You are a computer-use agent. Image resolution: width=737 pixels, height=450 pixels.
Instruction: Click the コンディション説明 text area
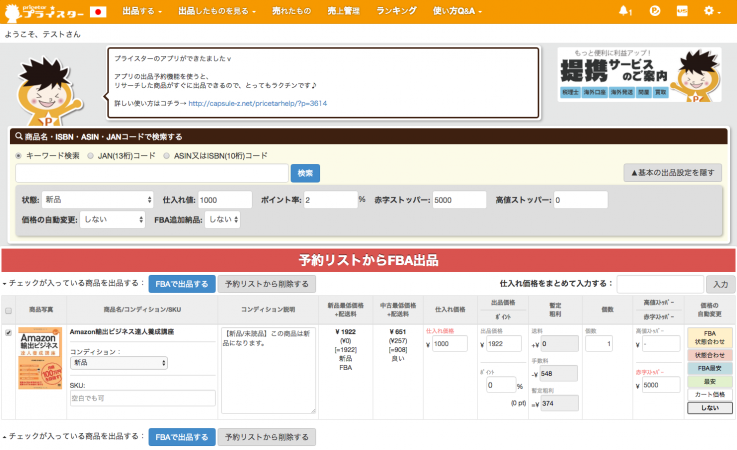coord(268,371)
